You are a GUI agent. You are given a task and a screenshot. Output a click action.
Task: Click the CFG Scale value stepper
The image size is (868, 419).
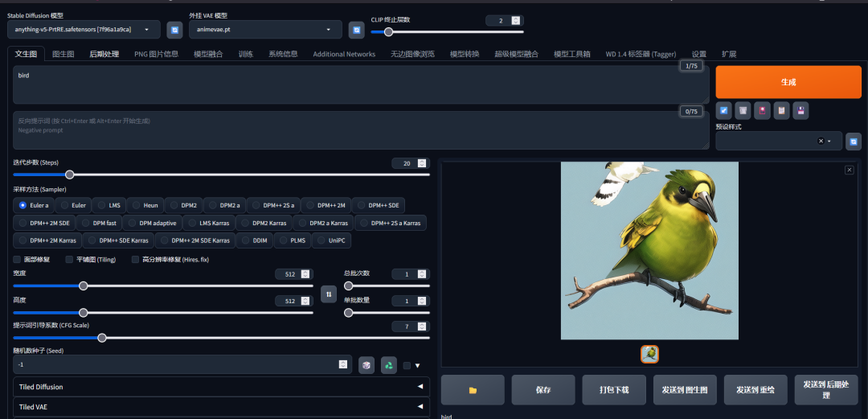422,327
